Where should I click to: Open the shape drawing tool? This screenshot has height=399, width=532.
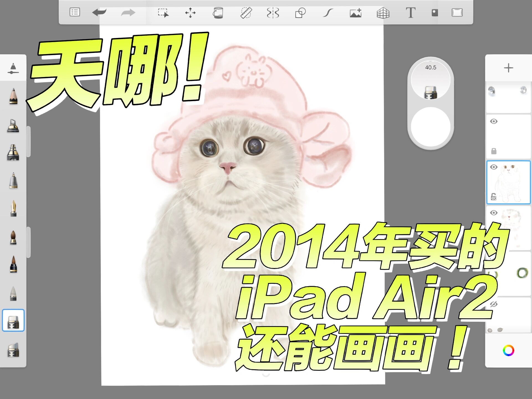(300, 13)
